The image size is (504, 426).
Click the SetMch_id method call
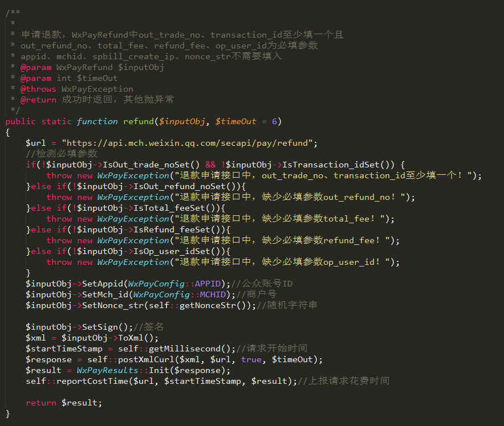point(105,294)
